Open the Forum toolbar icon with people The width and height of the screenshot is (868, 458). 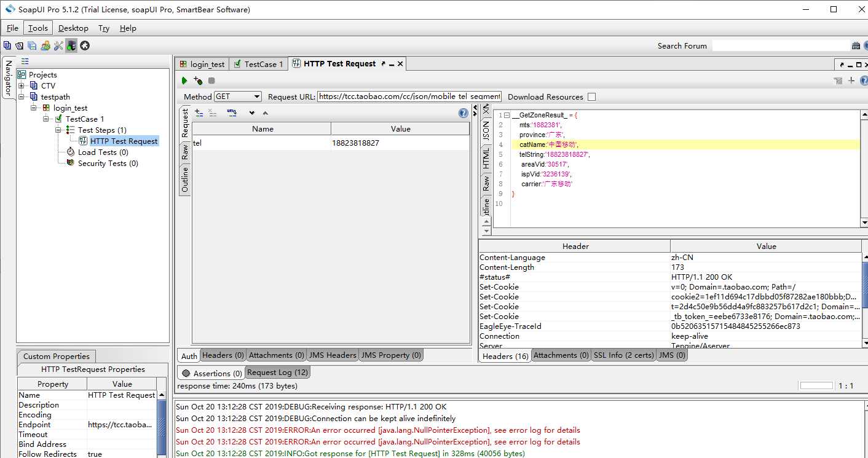(45, 45)
